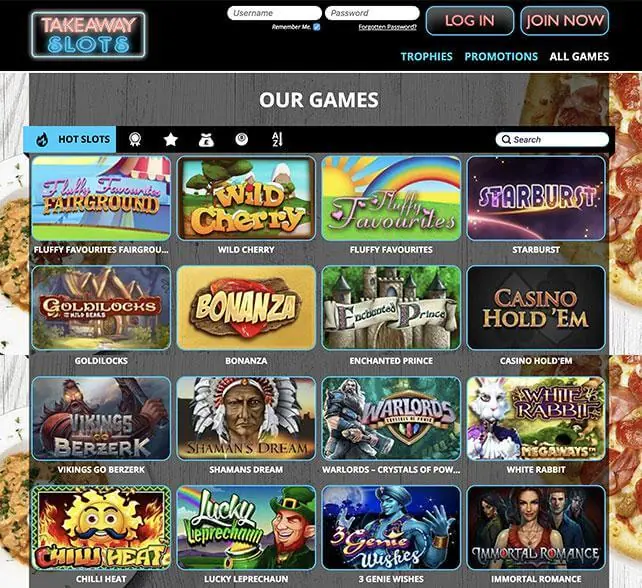Go to the Trophies menu item
The width and height of the screenshot is (642, 588).
[427, 57]
